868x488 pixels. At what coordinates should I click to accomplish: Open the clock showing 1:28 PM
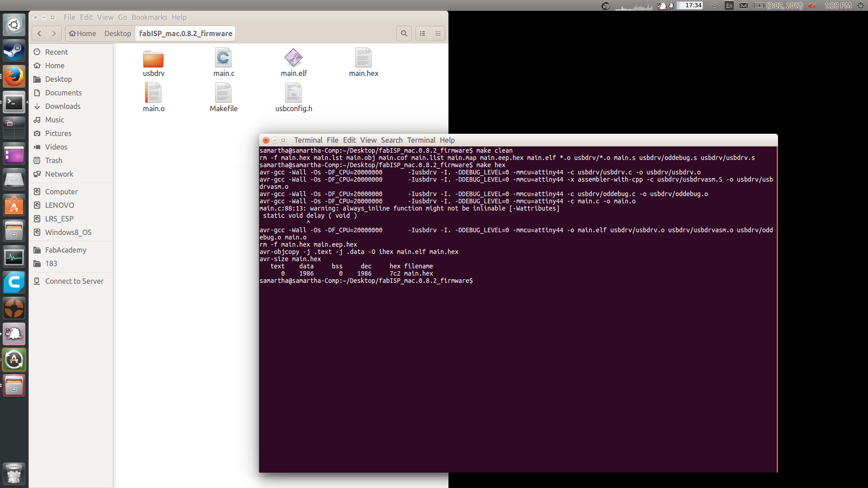click(x=838, y=5)
